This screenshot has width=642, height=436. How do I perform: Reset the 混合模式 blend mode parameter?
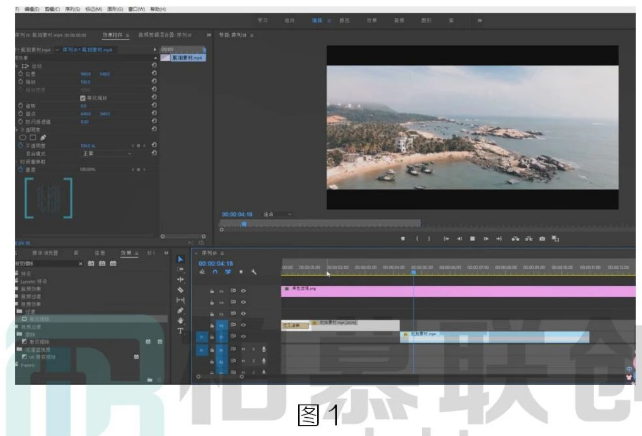pyautogui.click(x=154, y=153)
